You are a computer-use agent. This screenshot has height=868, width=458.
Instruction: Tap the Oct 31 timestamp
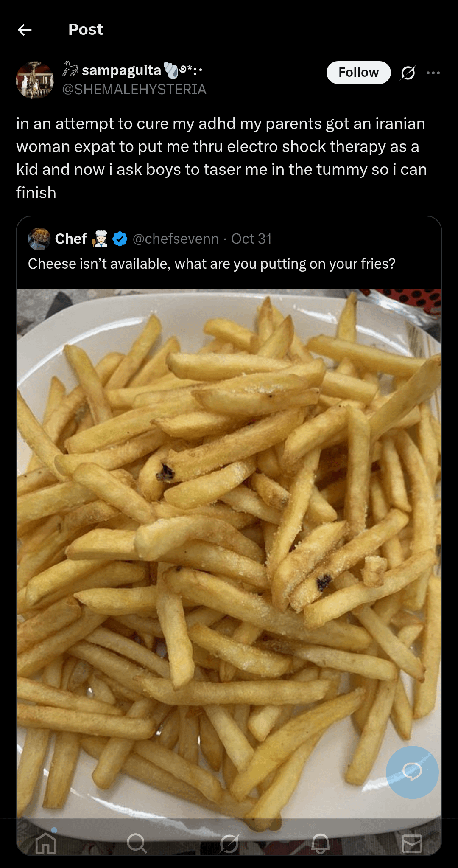251,239
